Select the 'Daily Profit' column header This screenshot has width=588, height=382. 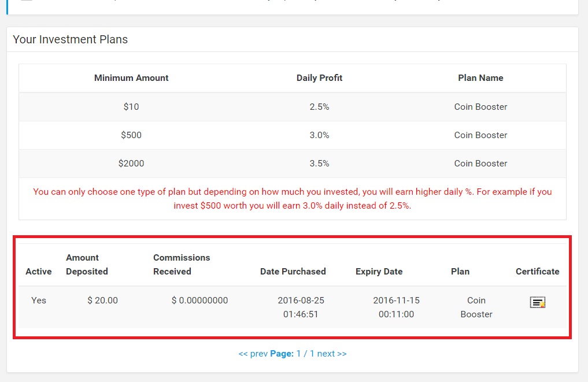pyautogui.click(x=319, y=78)
